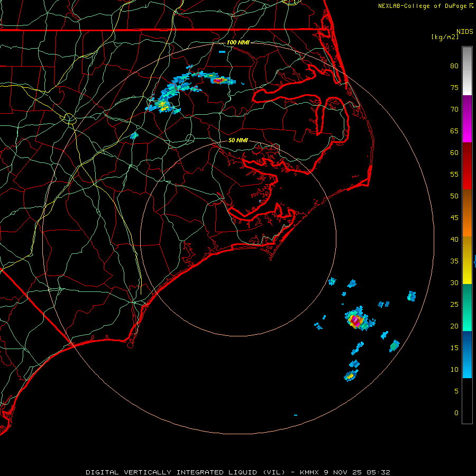Click the 60 value on the color scale
The image size is (476, 476).
(454, 153)
